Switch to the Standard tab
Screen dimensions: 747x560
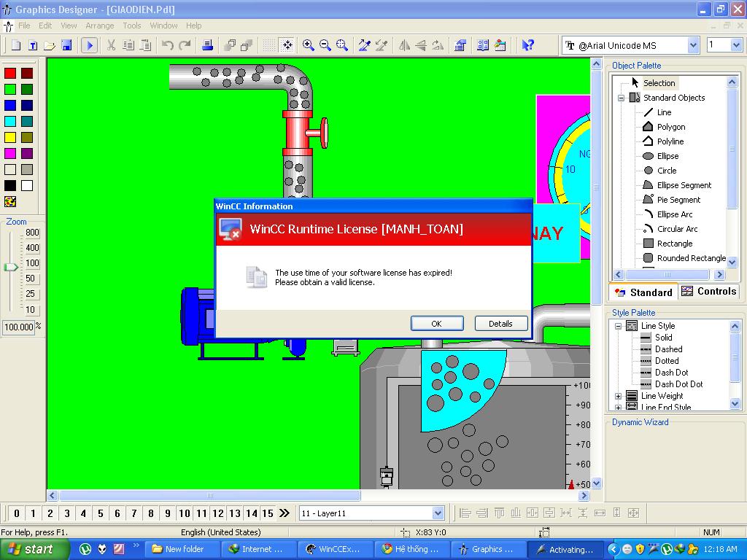pos(643,292)
